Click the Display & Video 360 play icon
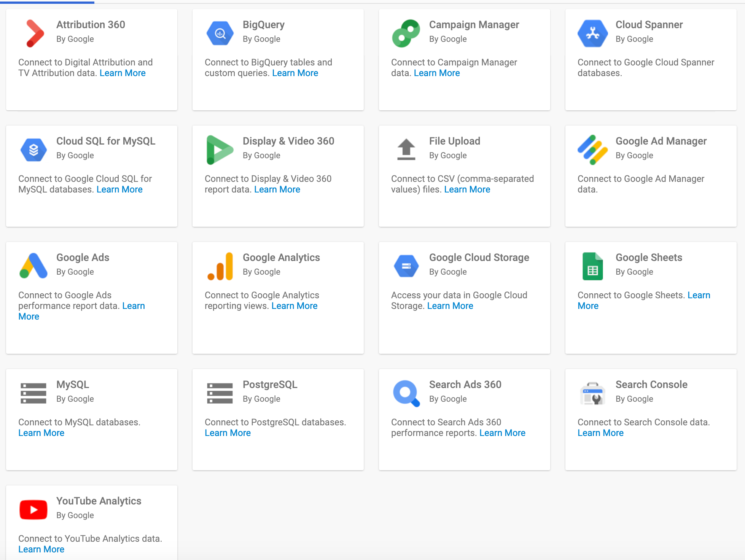The width and height of the screenshot is (745, 560). 220,150
